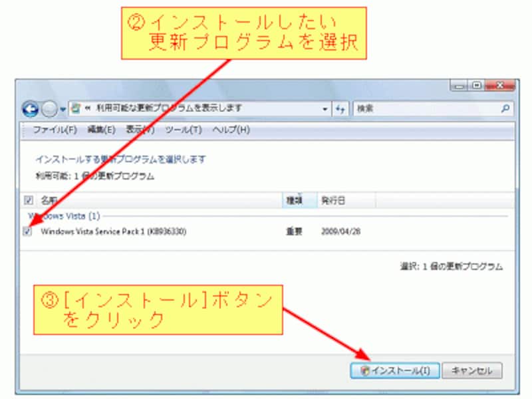Click the Windows Update icon in address bar

(76, 108)
